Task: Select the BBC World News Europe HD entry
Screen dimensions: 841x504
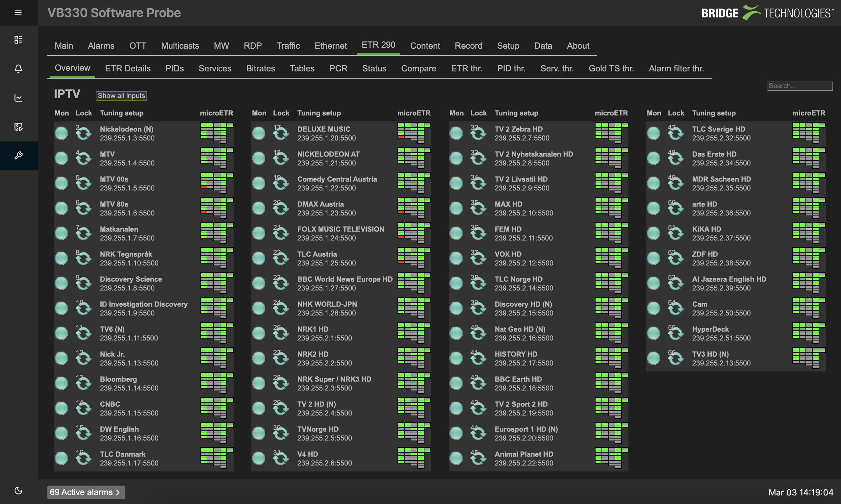Action: tap(345, 279)
